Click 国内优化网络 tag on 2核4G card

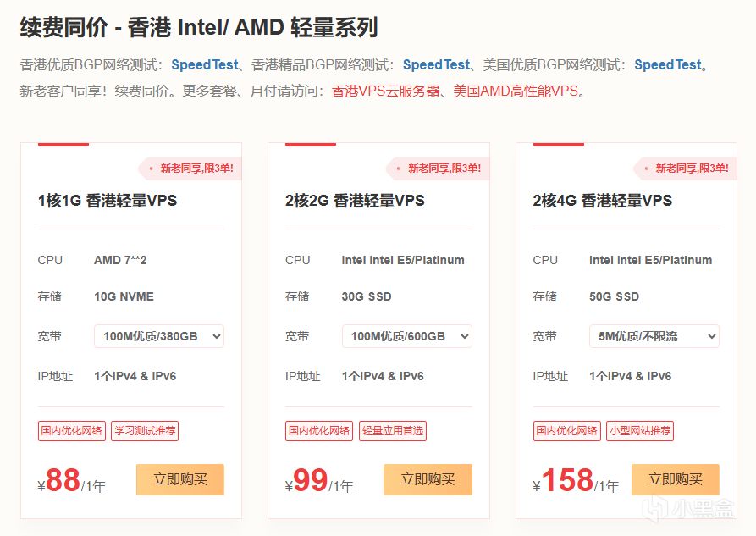pyautogui.click(x=567, y=431)
